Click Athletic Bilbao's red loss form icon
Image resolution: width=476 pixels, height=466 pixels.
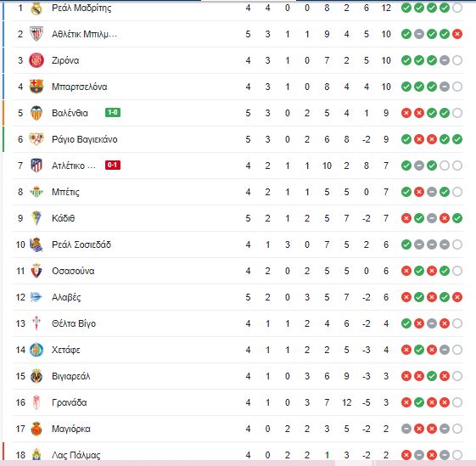tap(457, 34)
